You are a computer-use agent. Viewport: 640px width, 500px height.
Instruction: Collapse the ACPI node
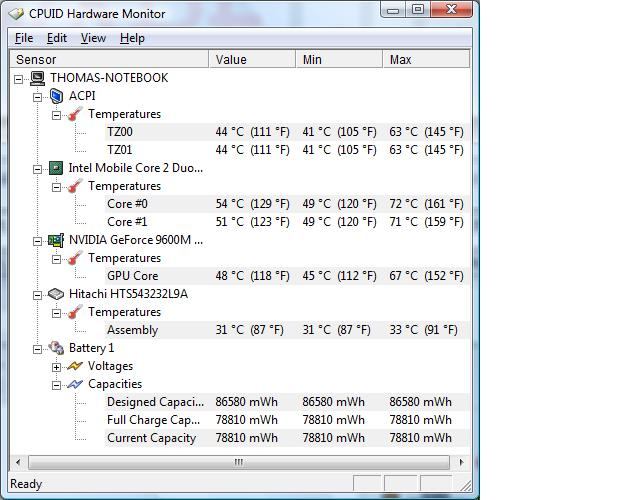tap(38, 97)
